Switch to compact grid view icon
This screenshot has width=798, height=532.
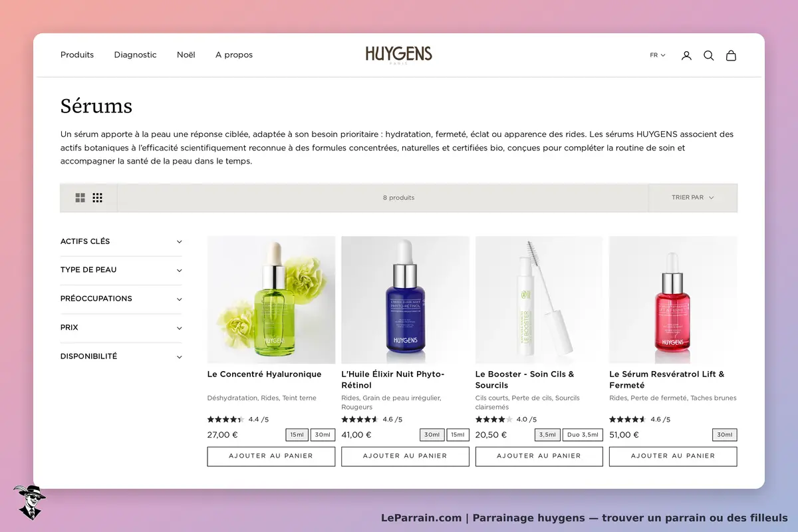click(x=98, y=198)
